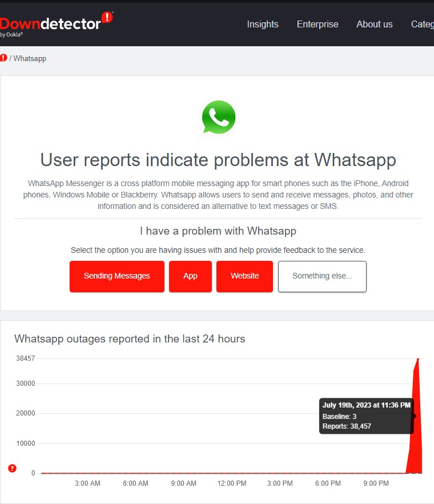Click the red exclamation home breadcrumb icon
This screenshot has height=504, width=434.
3,58
